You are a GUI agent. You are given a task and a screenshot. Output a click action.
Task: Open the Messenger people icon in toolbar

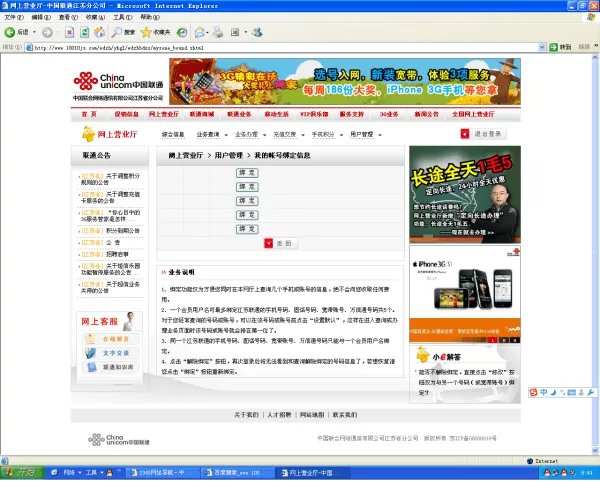257,33
